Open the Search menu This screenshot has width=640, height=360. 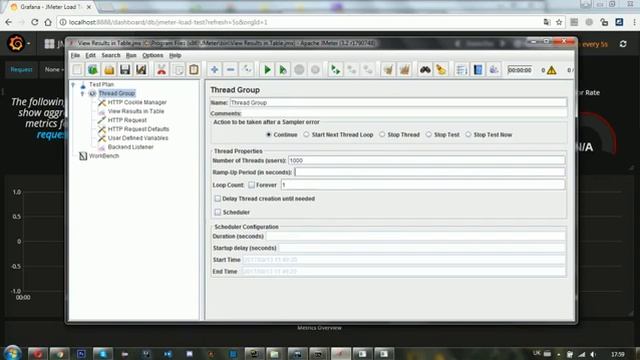[x=111, y=55]
